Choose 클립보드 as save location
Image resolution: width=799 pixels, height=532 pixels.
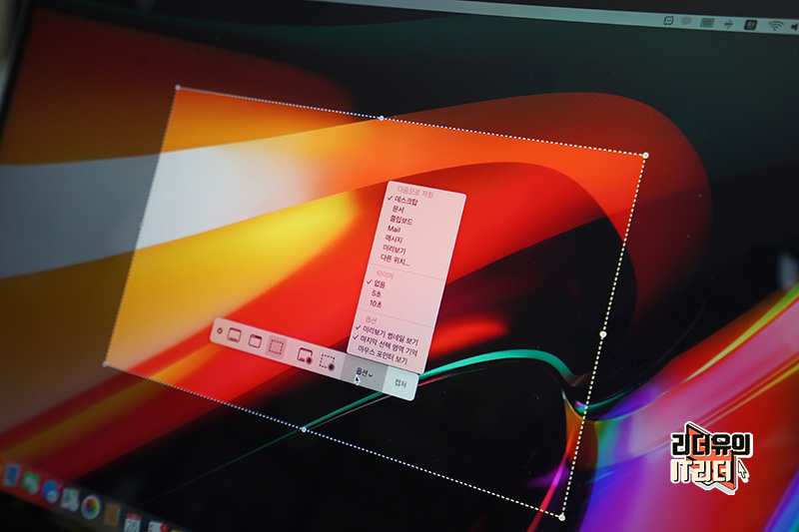tap(401, 221)
